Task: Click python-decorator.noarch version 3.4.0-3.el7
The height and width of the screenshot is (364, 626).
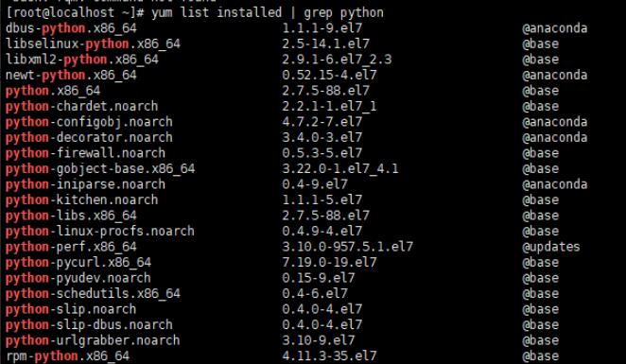Action: tap(322, 137)
